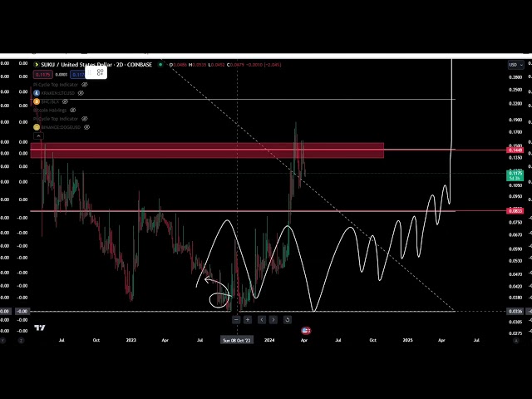Image resolution: width=532 pixels, height=399 pixels.
Task: Toggle visibility of KRAKEN:LTCUSD overlay
Action: click(x=81, y=93)
